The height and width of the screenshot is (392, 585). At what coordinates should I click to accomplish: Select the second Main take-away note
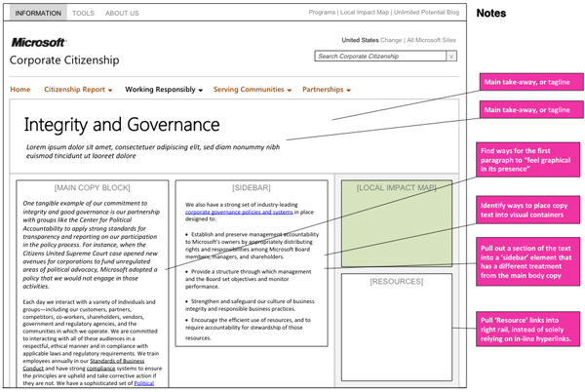(531, 109)
